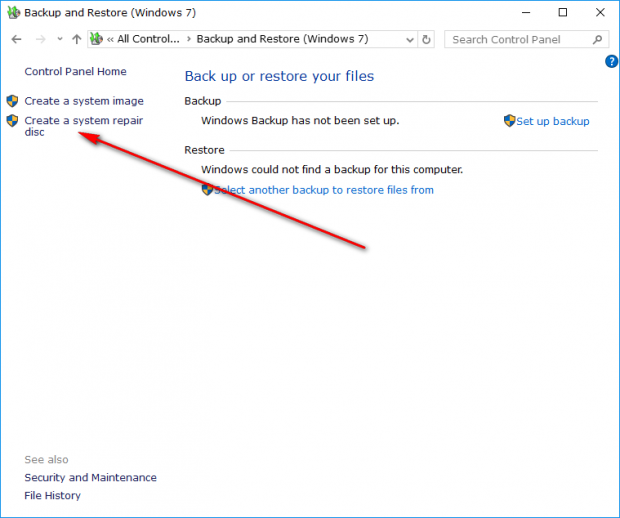Click the forward navigation arrow

(x=40, y=39)
